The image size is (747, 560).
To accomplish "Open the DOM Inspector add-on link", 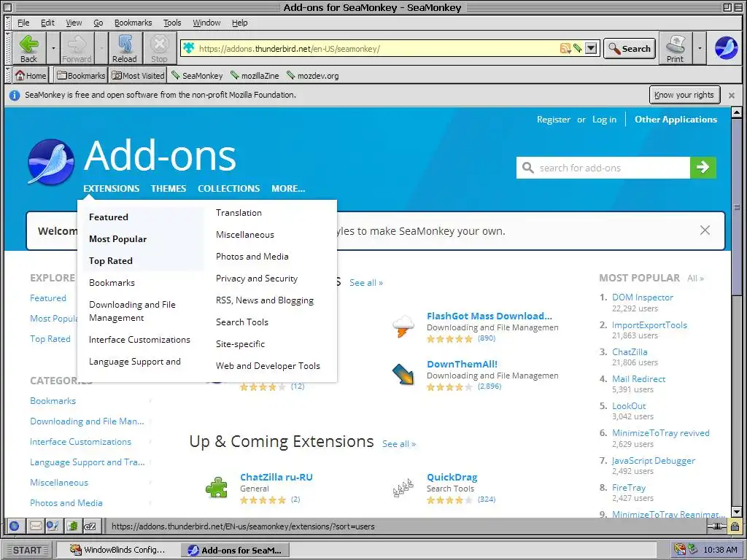I will [643, 297].
